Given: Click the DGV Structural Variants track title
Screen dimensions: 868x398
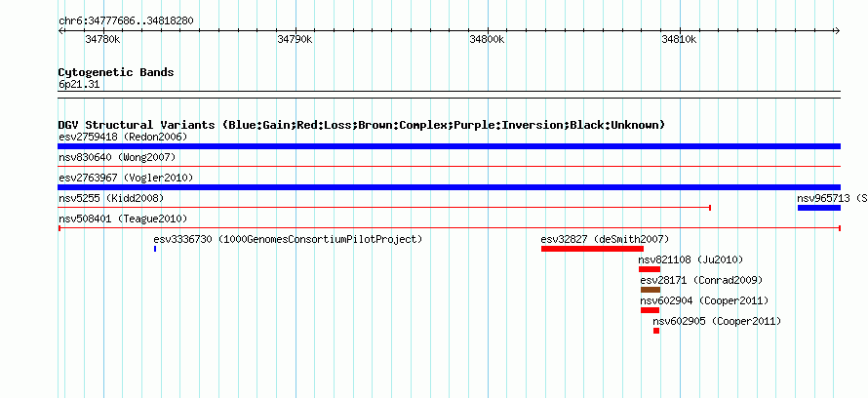Looking at the screenshot, I should (x=362, y=125).
